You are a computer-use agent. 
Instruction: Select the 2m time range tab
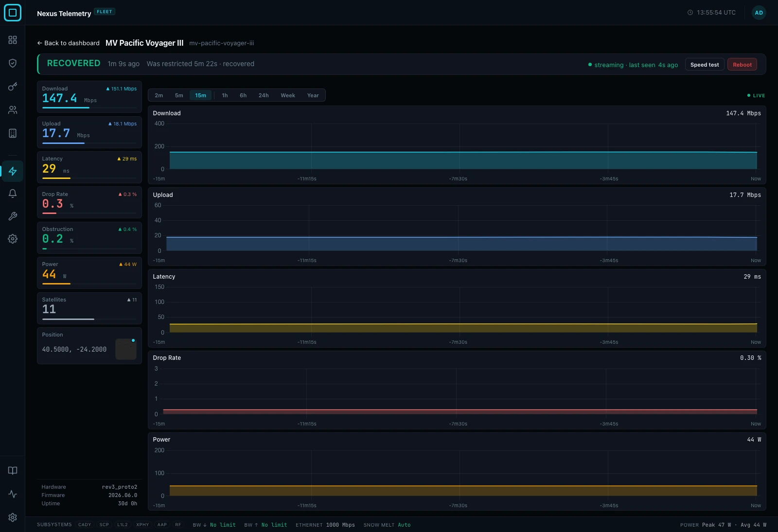pyautogui.click(x=159, y=95)
